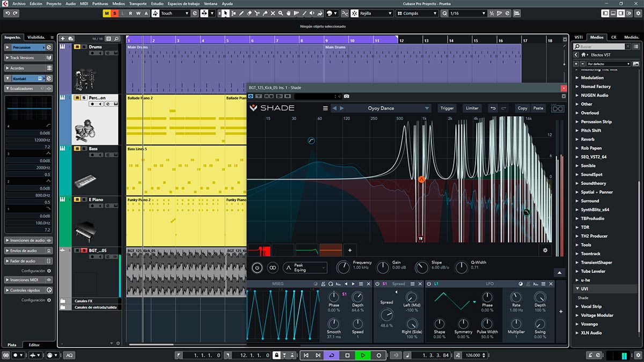The height and width of the screenshot is (362, 644).
Task: Click the Limiter button in Shade
Action: (472, 108)
